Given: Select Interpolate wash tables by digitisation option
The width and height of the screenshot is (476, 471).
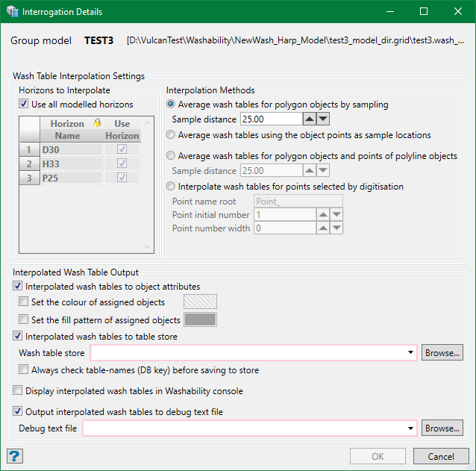Looking at the screenshot, I should [172, 187].
